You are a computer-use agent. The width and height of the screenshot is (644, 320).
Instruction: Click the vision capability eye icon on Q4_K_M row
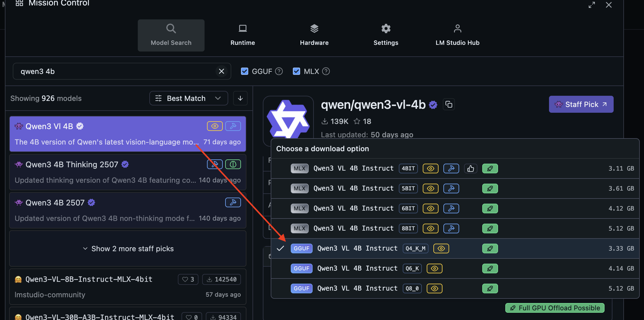[441, 248]
